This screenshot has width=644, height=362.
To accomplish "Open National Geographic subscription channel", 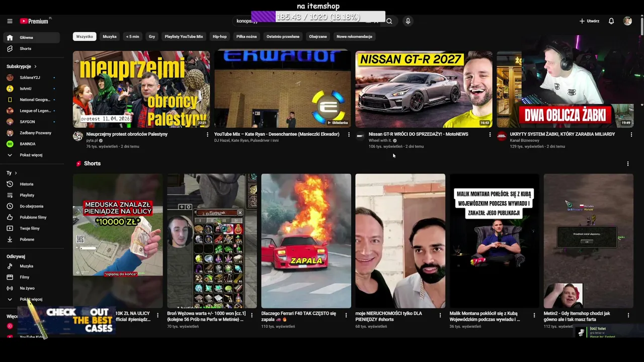I will point(31,100).
